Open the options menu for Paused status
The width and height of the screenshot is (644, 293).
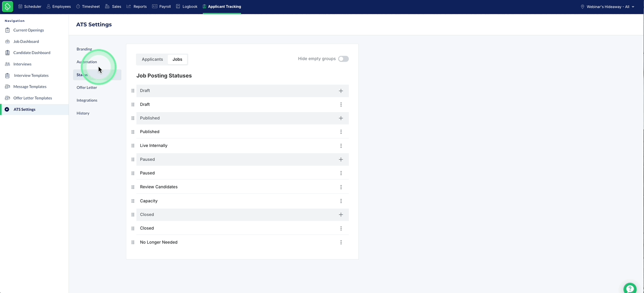tap(341, 173)
